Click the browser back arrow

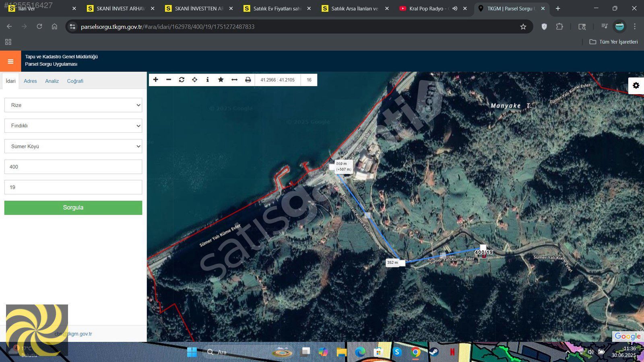(9, 27)
